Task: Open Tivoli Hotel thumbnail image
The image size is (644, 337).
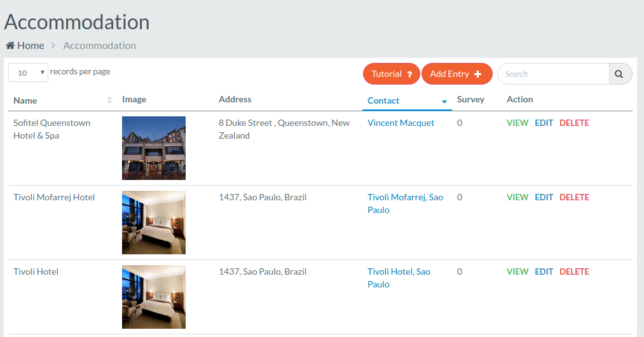Action: 154,297
